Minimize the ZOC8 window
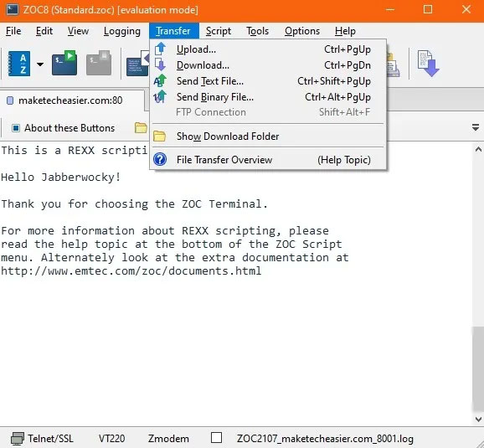Image resolution: width=484 pixels, height=448 pixels. (x=390, y=9)
